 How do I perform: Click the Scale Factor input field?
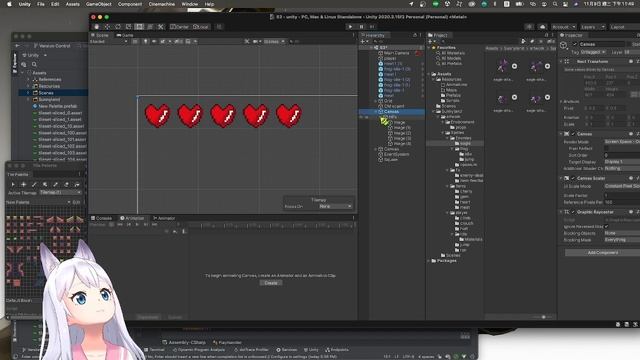click(622, 196)
